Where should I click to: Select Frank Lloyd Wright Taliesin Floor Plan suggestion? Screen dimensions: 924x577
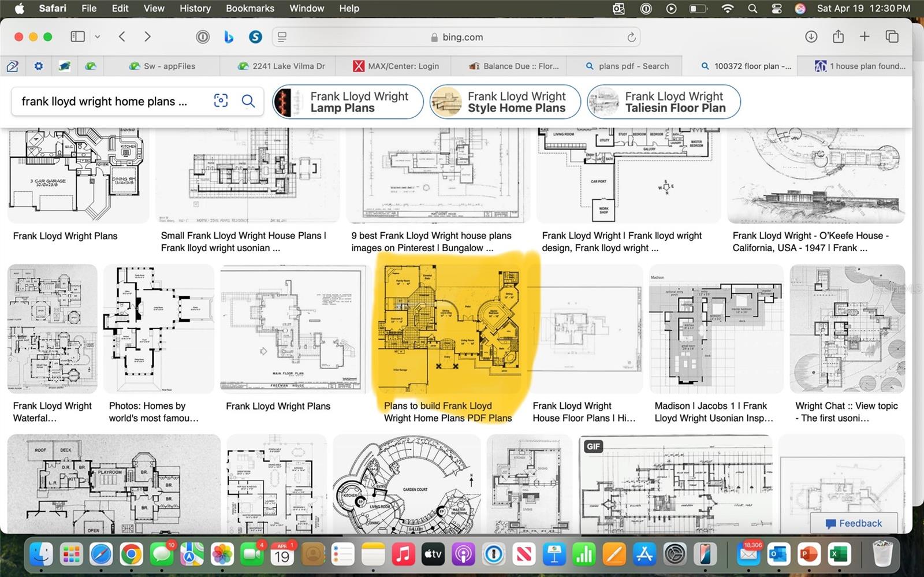[664, 102]
